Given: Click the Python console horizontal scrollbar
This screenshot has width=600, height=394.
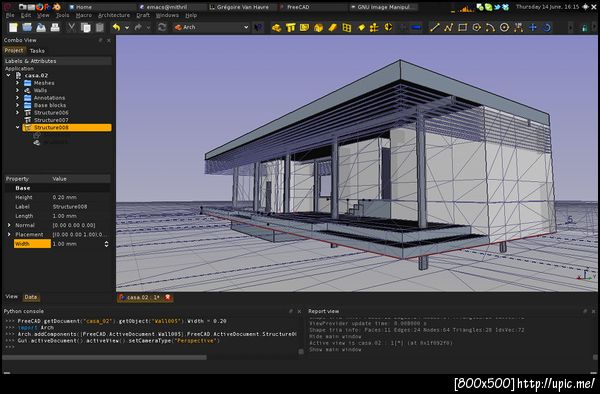Looking at the screenshot, I should click(x=104, y=357).
